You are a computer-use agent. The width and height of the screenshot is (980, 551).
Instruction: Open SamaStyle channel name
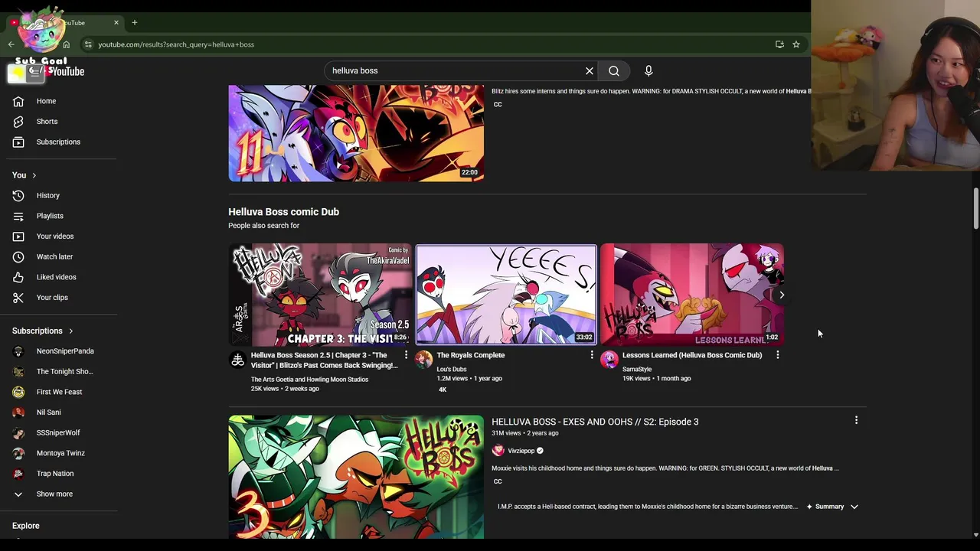click(637, 369)
